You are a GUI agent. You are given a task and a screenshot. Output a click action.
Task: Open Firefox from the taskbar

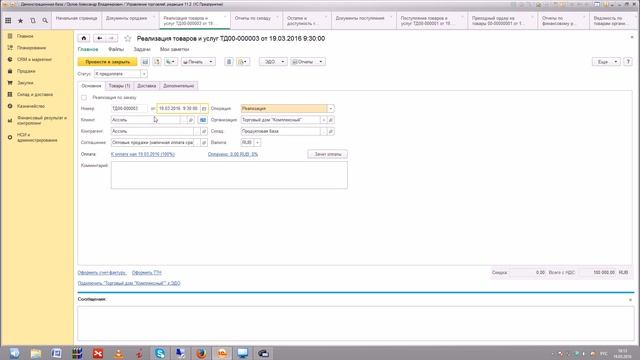[x=201, y=353]
